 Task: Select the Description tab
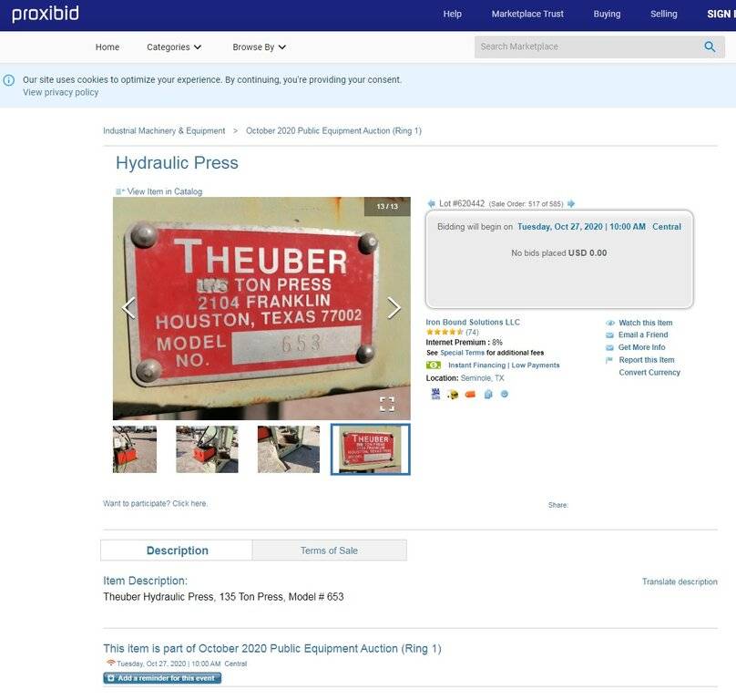[x=177, y=551]
